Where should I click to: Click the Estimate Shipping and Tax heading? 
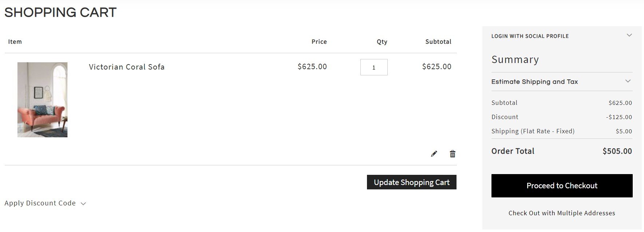click(534, 82)
